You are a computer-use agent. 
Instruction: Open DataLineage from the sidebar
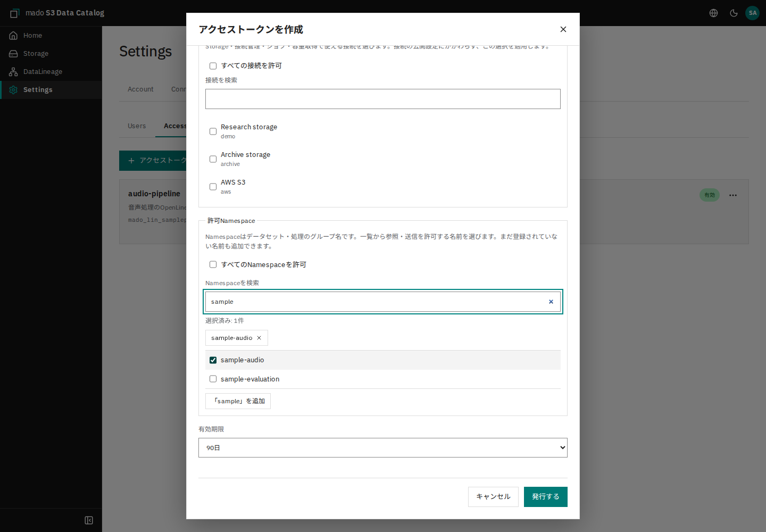point(51,72)
